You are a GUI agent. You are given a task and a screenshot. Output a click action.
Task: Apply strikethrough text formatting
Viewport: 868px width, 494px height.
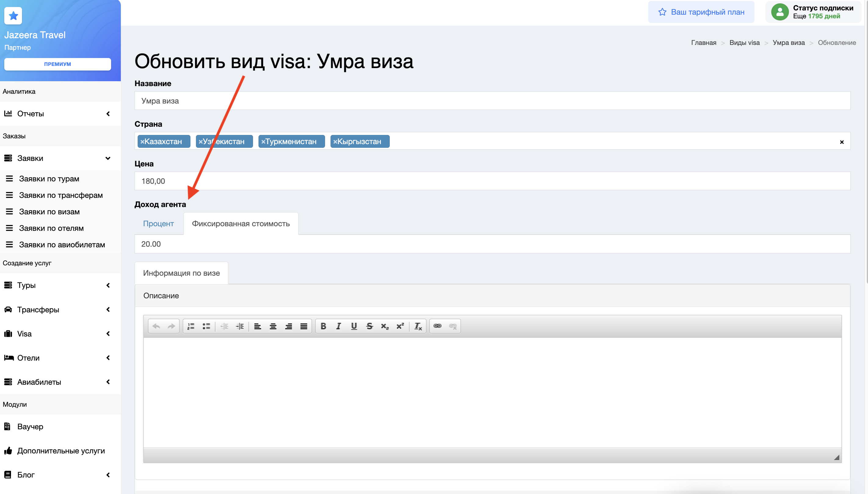coord(369,326)
